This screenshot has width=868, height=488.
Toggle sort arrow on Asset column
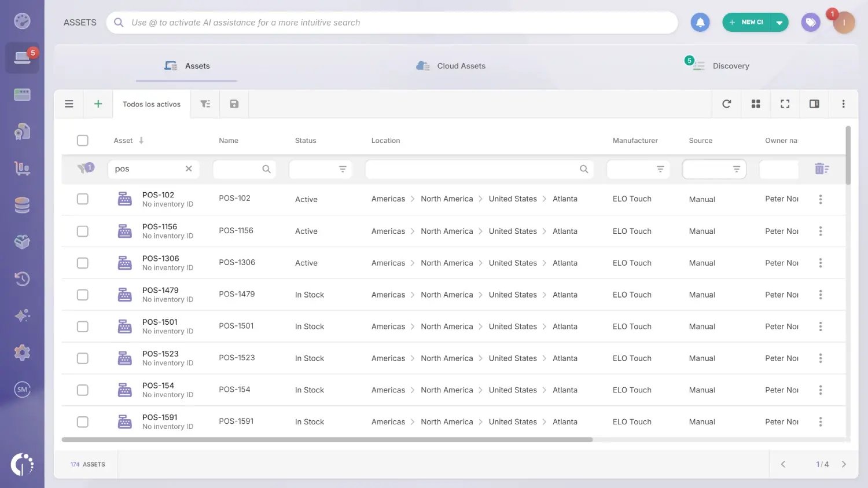click(141, 141)
